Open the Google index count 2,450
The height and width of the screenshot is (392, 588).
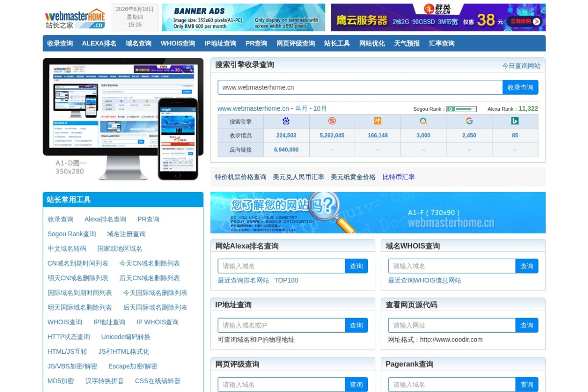coord(469,135)
